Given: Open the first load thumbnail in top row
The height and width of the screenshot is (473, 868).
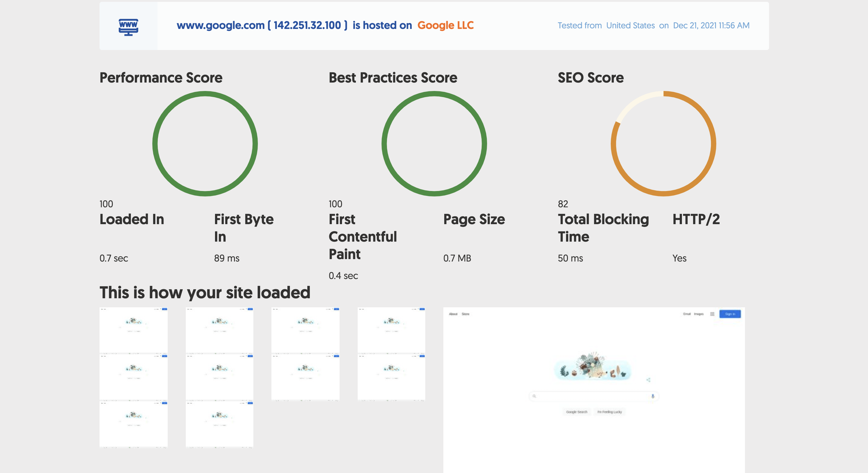Looking at the screenshot, I should point(133,330).
